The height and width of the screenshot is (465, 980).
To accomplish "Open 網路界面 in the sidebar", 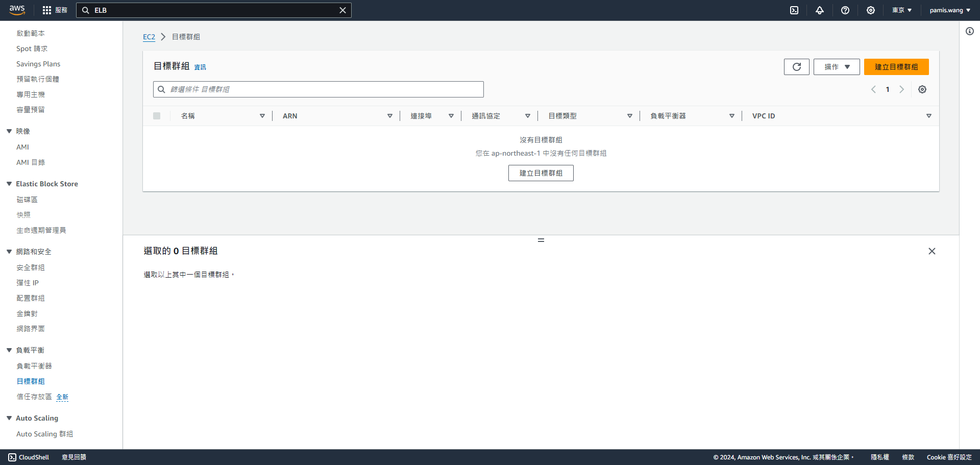I will tap(31, 329).
